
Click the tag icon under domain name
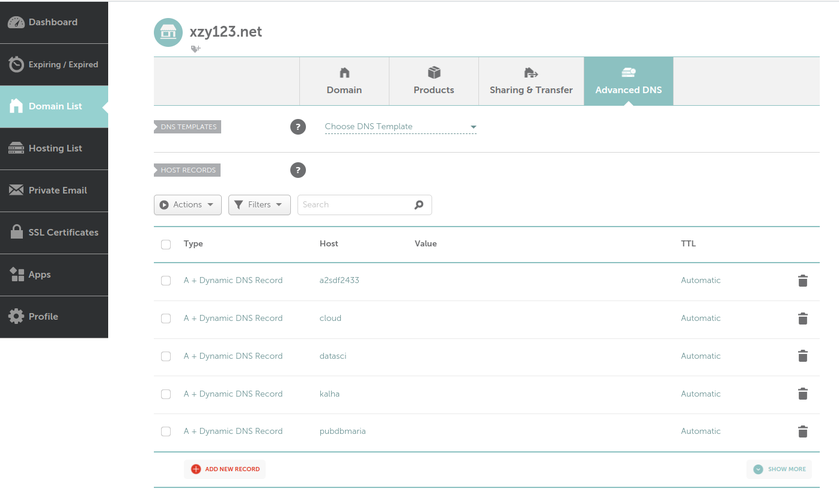click(196, 49)
